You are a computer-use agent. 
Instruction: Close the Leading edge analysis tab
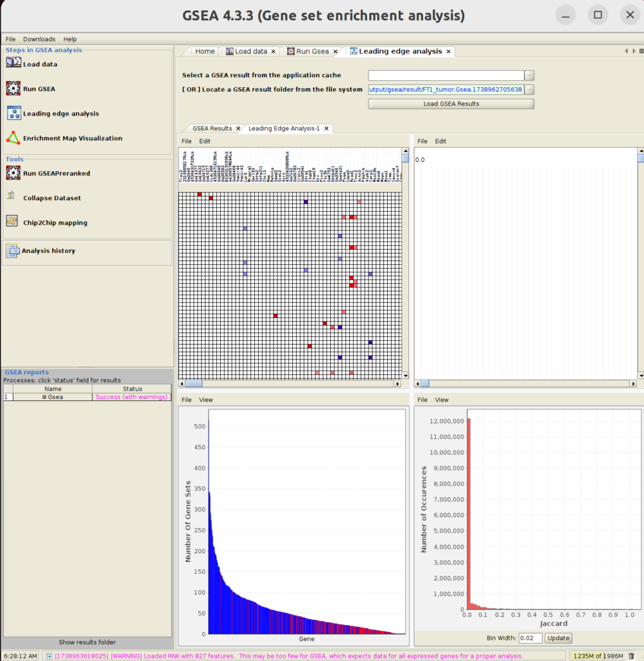pos(448,52)
